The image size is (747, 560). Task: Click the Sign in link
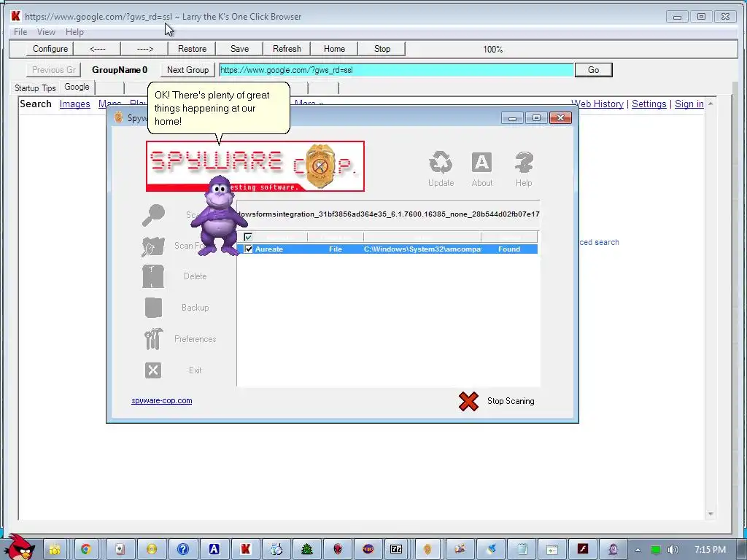[689, 104]
